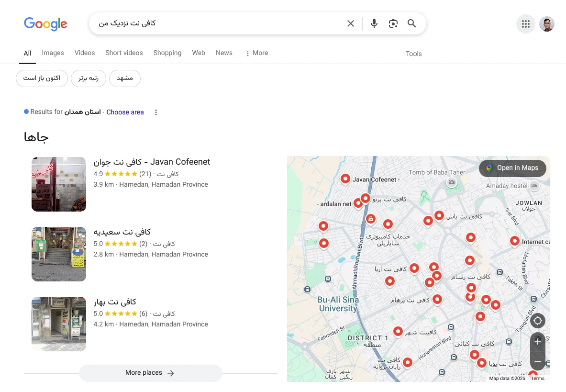Screen dimensions: 566x392
Task: Click the map location target icon
Action: (x=537, y=321)
